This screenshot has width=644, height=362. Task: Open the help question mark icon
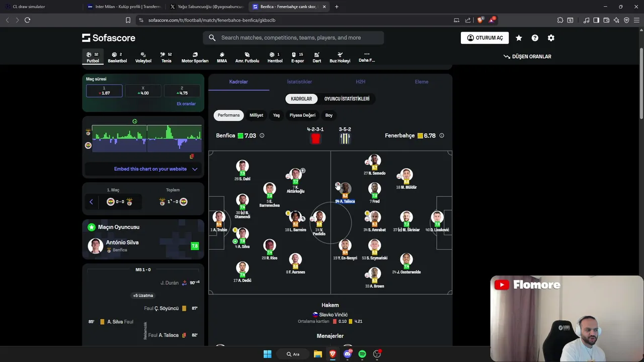(x=535, y=38)
